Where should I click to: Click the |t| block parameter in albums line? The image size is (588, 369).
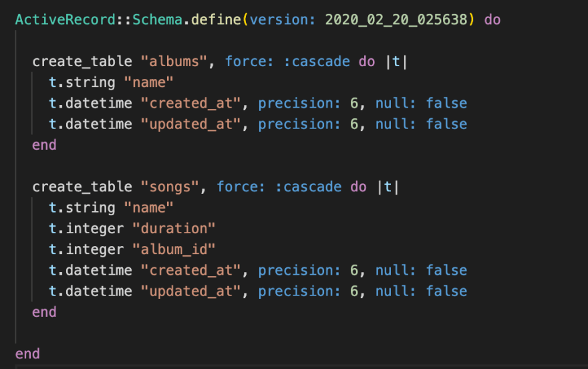tap(396, 61)
